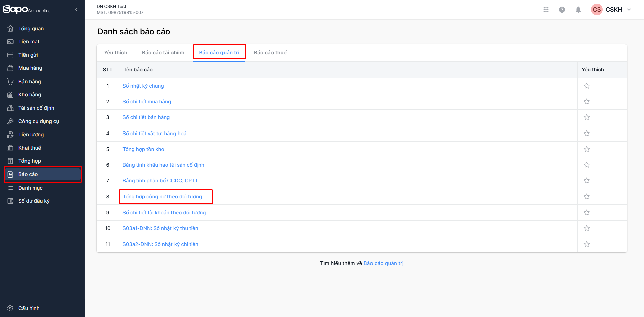Expand the CSKH account dropdown

[629, 10]
